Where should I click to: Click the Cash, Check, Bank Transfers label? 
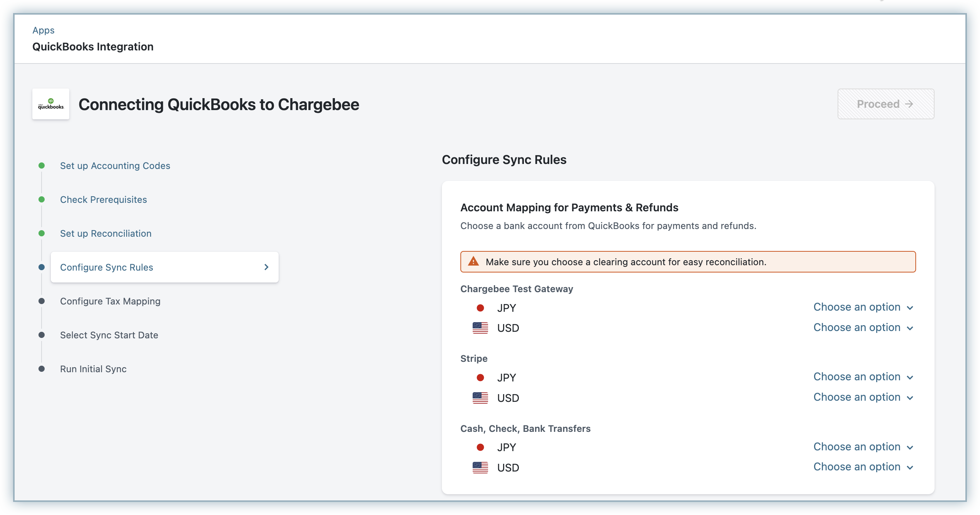pyautogui.click(x=525, y=428)
